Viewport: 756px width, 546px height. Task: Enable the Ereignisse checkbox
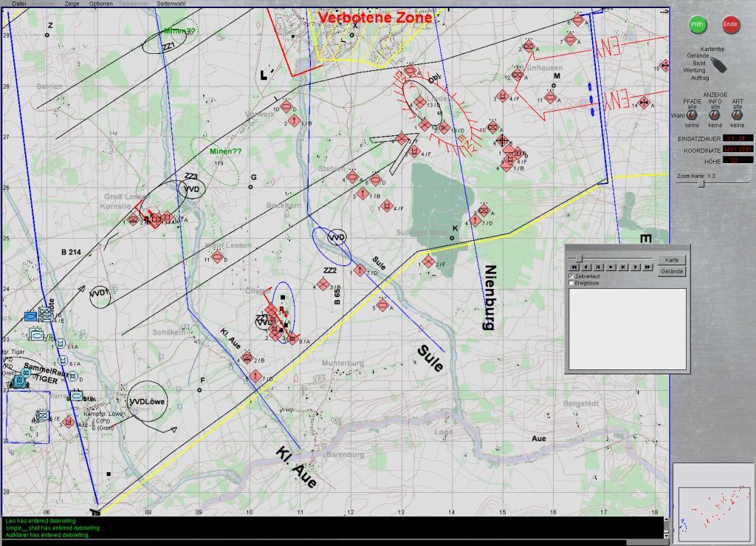pyautogui.click(x=571, y=283)
